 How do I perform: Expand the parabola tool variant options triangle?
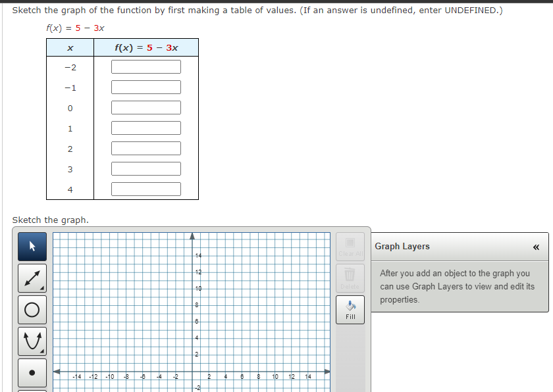pos(41,351)
